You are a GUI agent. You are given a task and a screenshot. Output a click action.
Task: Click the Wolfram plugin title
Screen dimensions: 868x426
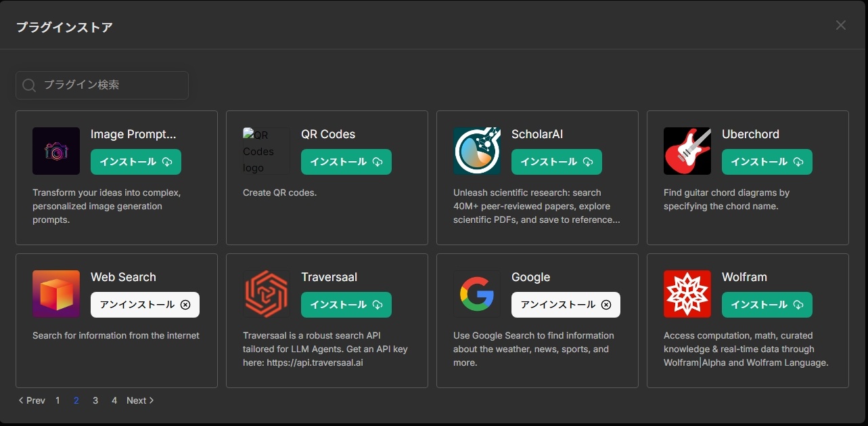click(744, 277)
